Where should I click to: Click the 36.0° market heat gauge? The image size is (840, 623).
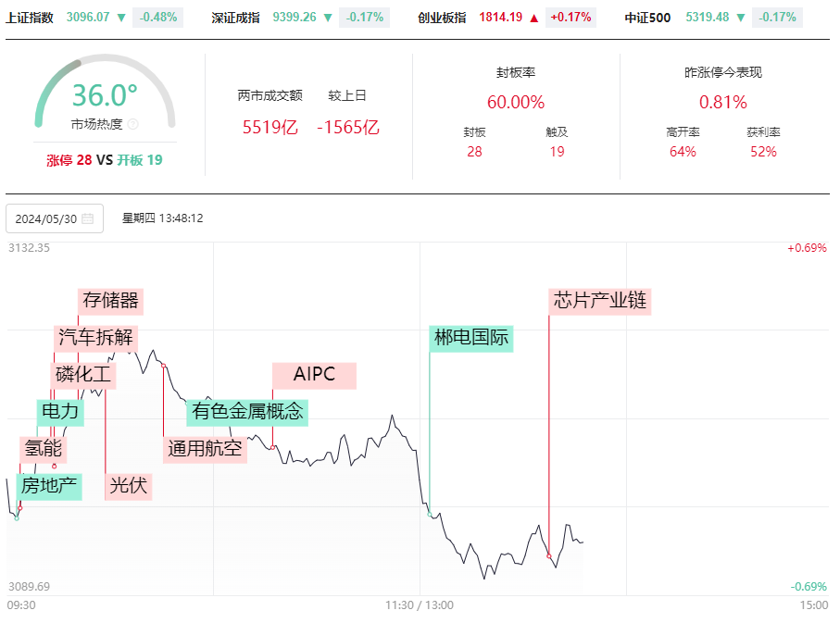point(105,91)
